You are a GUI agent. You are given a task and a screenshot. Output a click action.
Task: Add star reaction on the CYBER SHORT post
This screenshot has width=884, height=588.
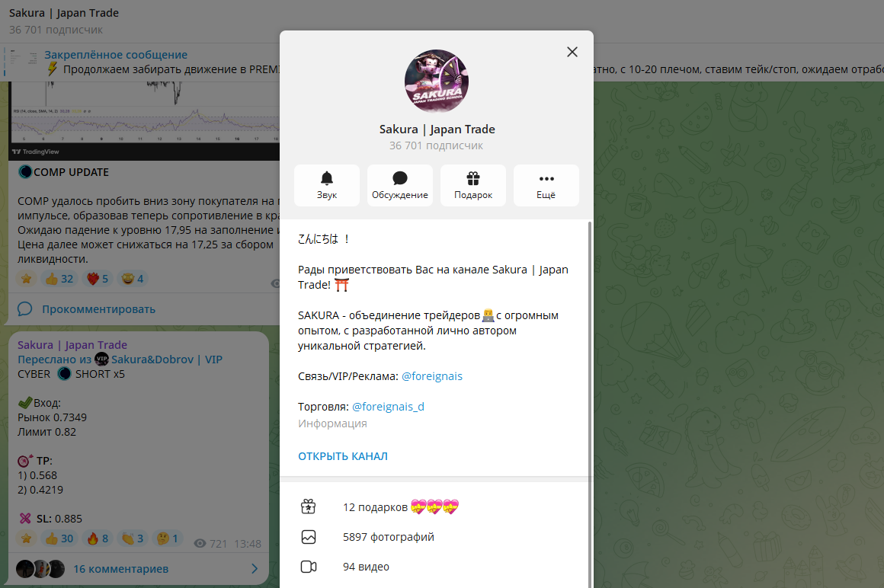click(26, 538)
